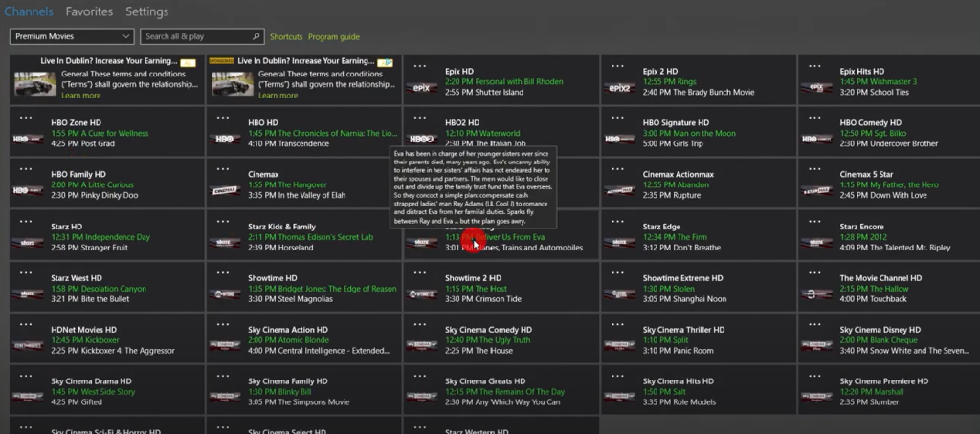The image size is (980, 434).
Task: Select '1:45 PM Wishmaster 3' on Epix Hits
Action: pos(879,82)
